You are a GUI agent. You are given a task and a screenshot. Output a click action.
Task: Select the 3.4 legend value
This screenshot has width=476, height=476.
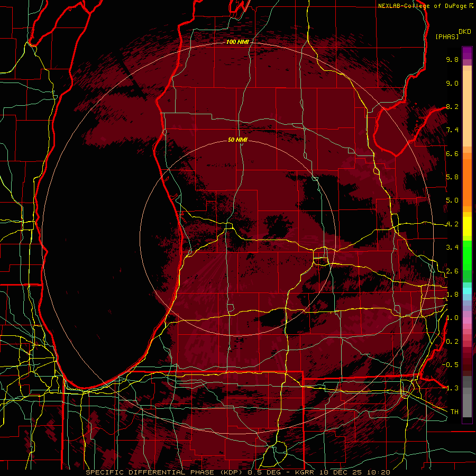(x=452, y=248)
